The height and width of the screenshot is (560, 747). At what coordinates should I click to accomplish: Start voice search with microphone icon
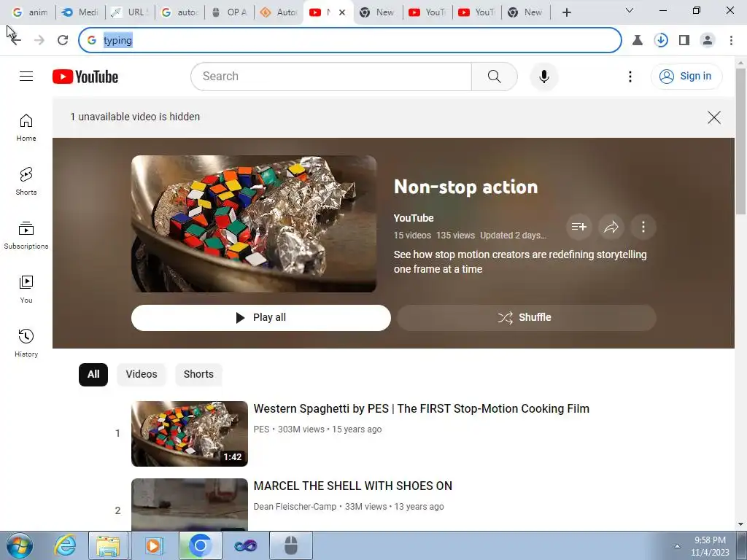[x=543, y=76]
